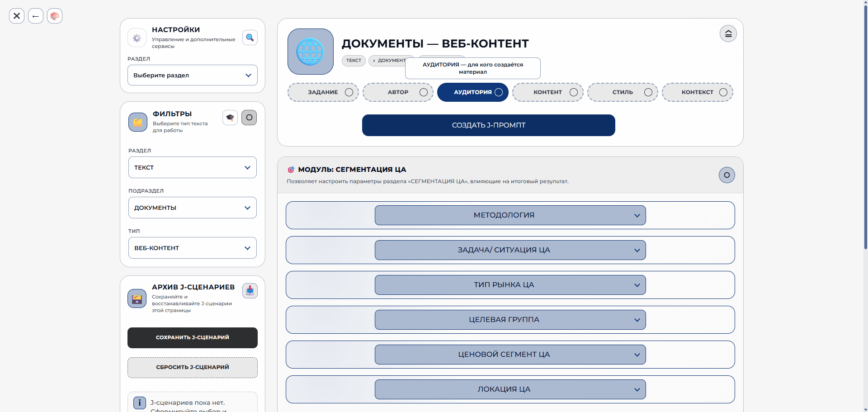Open the Веб-контент type dropdown
Screen dimensions: 868x412
tap(193, 248)
